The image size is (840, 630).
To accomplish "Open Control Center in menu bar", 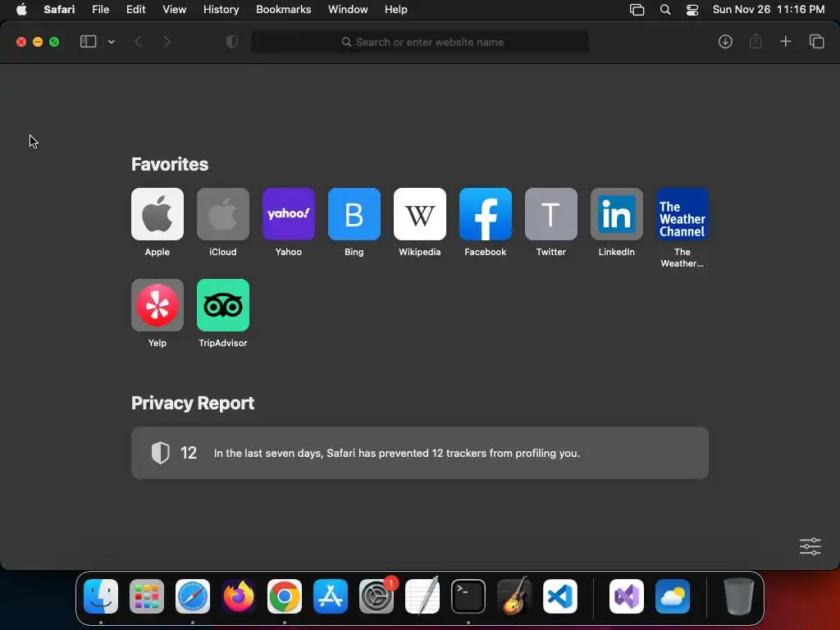I will coord(692,10).
